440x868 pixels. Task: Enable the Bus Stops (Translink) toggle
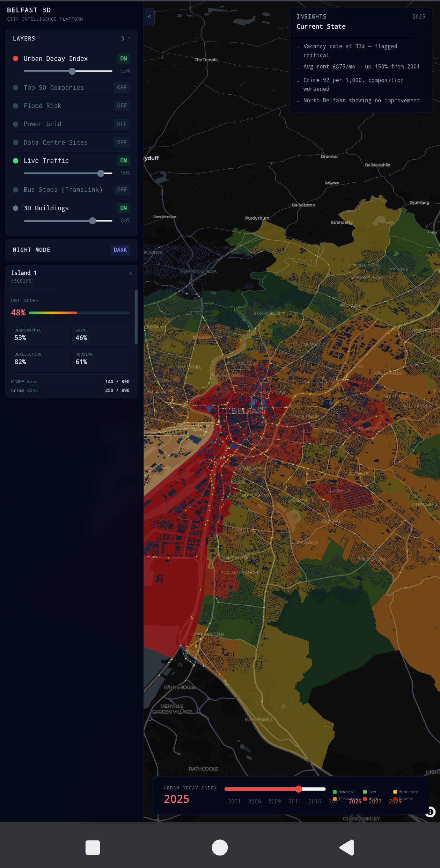pos(122,190)
